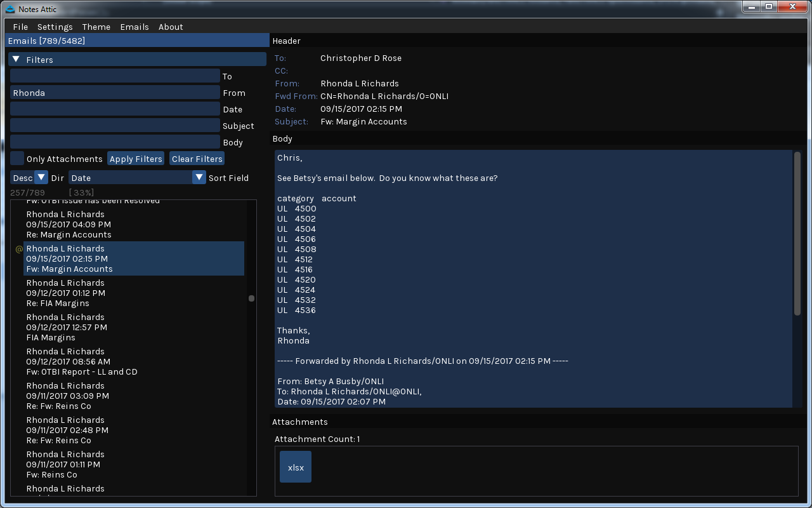Select the Re: FIA Margins email

point(134,293)
